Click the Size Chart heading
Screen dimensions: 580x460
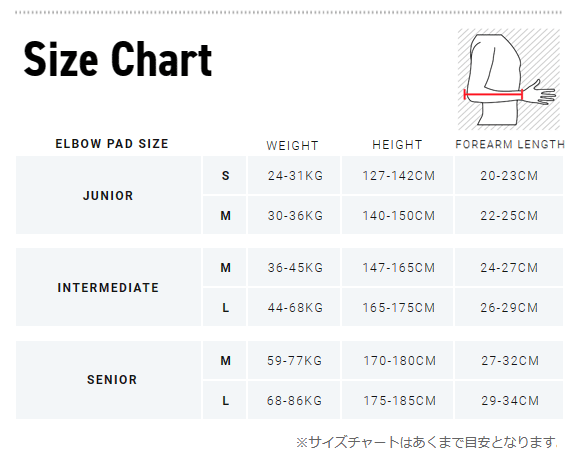pos(118,59)
